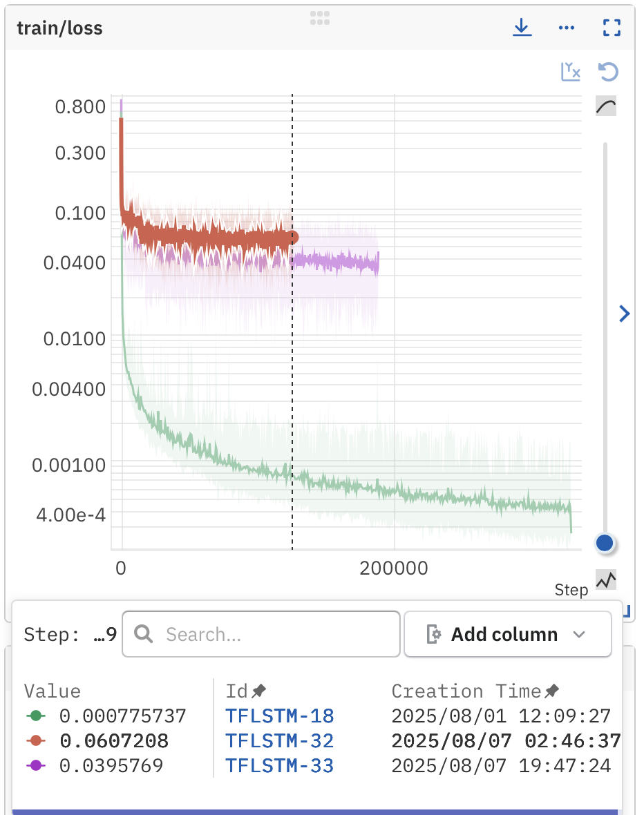The height and width of the screenshot is (815, 644).
Task: Open the TFLSTM-32 run link
Action: pyautogui.click(x=279, y=741)
